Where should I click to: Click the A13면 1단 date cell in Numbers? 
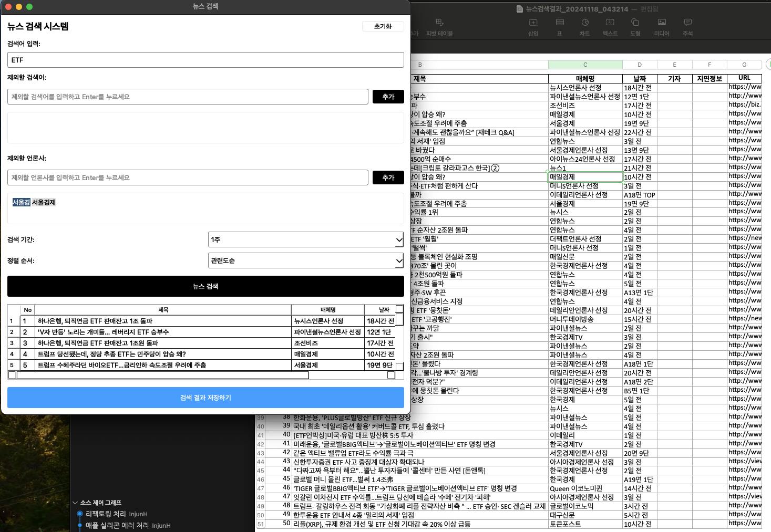(x=640, y=293)
